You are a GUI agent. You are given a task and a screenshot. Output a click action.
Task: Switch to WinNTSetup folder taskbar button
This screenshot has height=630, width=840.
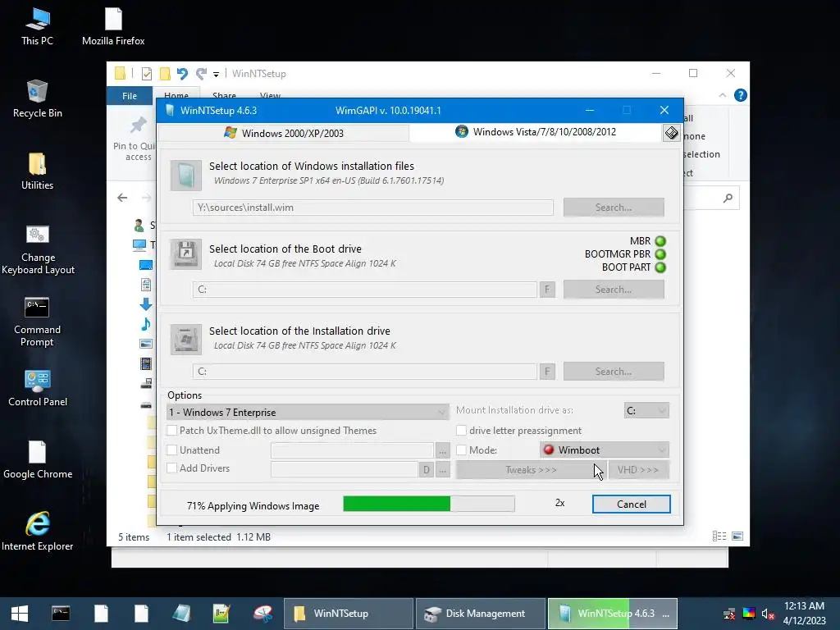(348, 614)
